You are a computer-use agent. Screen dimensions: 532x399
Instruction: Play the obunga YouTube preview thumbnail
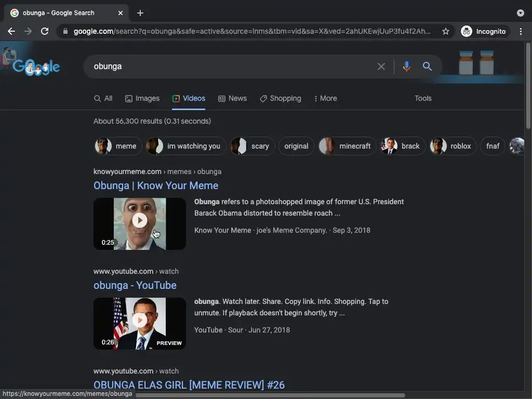(x=140, y=324)
